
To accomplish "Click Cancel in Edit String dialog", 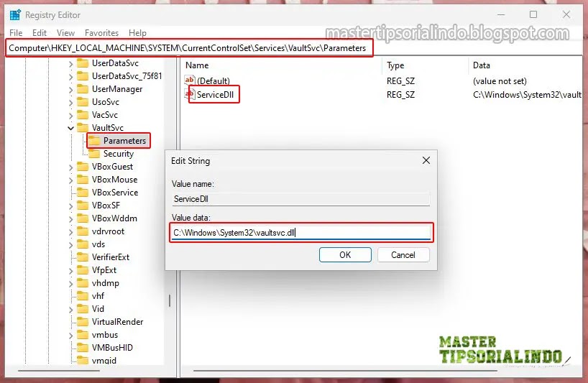I will click(x=403, y=255).
